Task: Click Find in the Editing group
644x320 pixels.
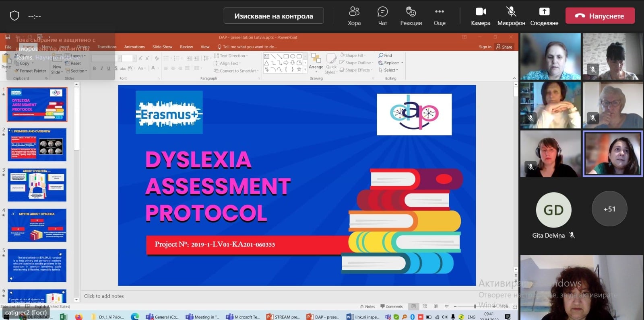Action: point(385,55)
